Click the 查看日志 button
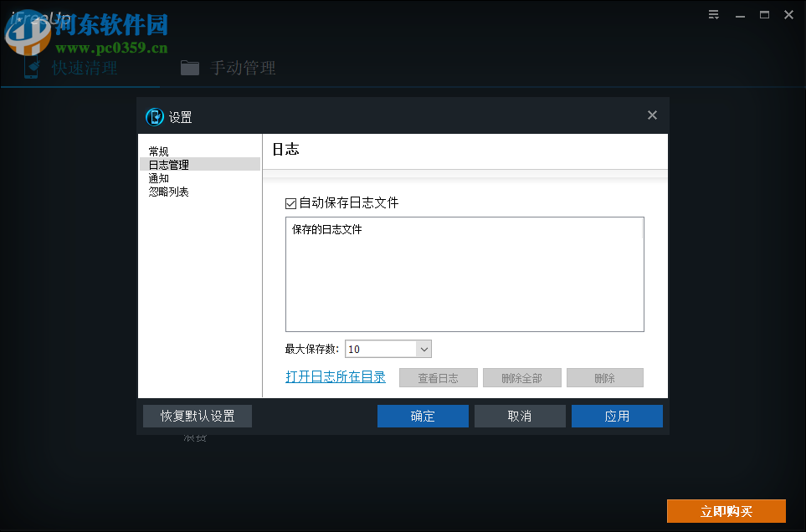Viewport: 806px width, 532px height. [x=438, y=377]
